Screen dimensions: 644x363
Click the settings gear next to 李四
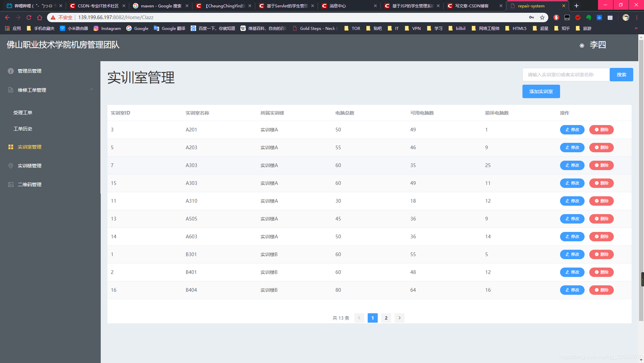582,45
